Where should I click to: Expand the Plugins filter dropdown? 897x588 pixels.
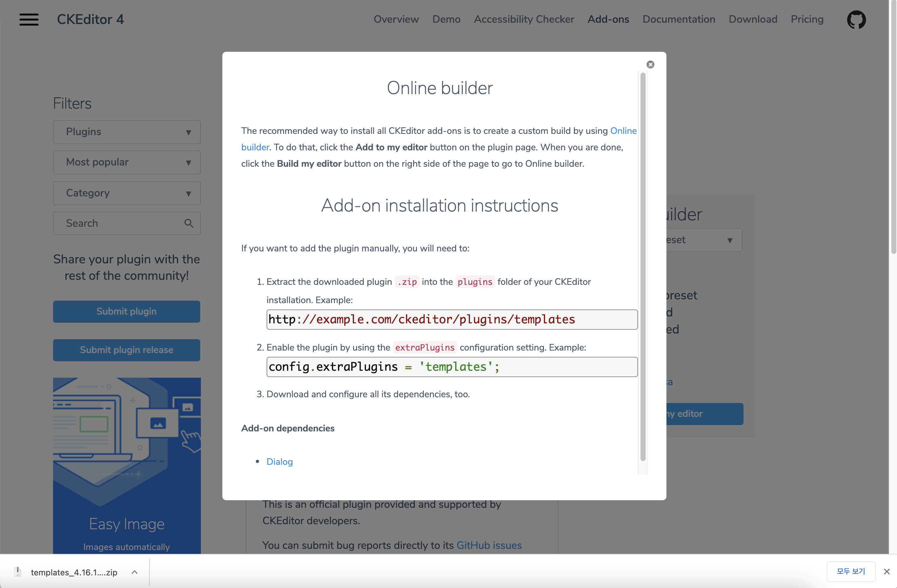[x=127, y=132]
